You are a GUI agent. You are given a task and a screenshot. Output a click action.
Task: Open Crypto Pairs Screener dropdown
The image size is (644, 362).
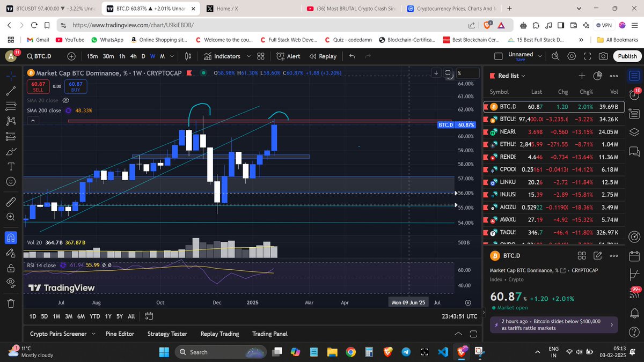click(62, 334)
